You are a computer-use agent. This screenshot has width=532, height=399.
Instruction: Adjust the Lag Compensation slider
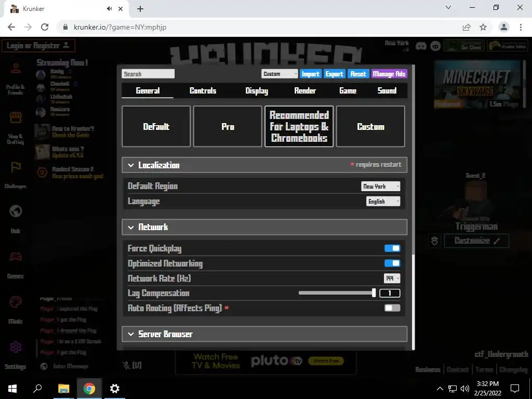point(337,293)
